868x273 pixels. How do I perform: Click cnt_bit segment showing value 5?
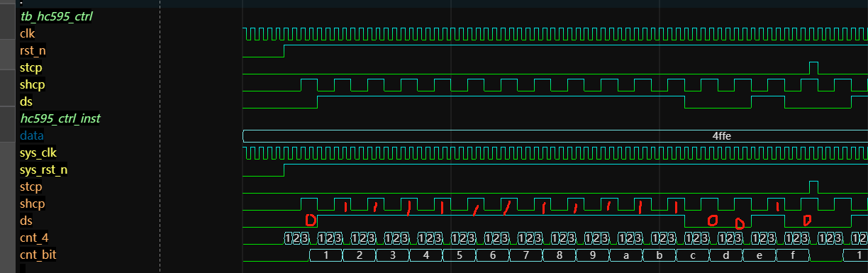(459, 255)
